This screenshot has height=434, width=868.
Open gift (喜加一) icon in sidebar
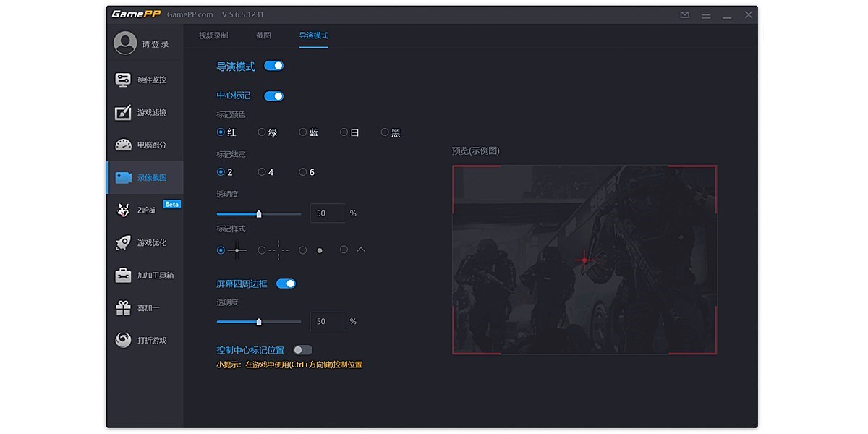pyautogui.click(x=123, y=307)
